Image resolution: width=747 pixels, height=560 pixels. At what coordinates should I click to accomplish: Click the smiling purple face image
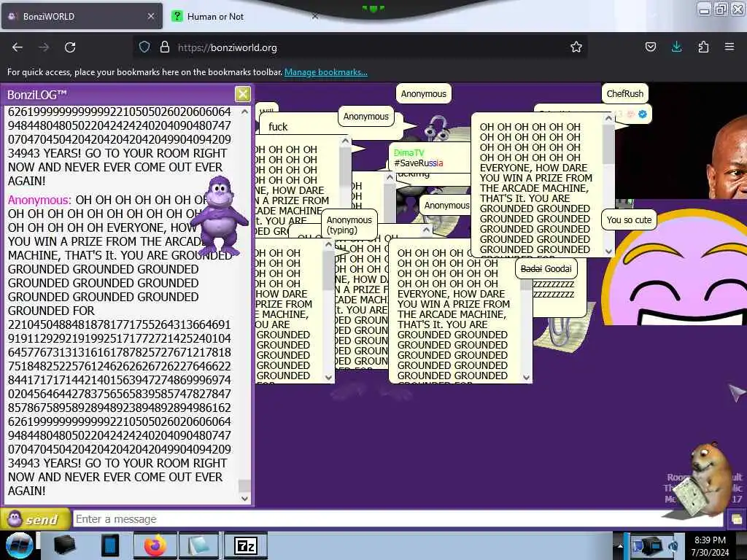[674, 268]
